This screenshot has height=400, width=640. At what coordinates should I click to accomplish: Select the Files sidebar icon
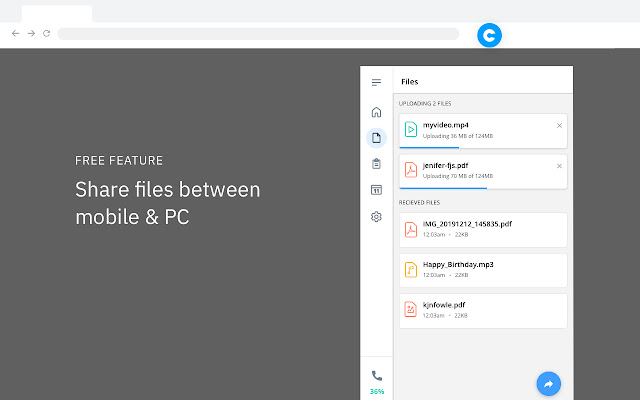click(x=376, y=138)
